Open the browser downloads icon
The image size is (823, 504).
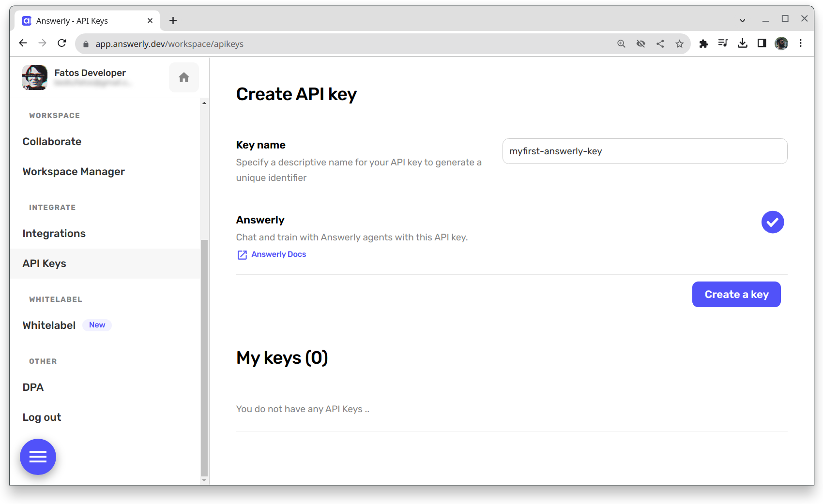[x=742, y=44]
